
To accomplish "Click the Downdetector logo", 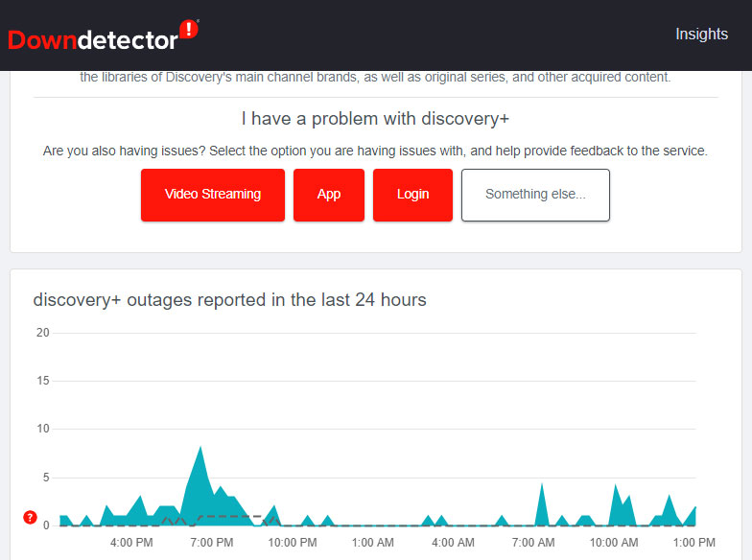I will [x=104, y=36].
